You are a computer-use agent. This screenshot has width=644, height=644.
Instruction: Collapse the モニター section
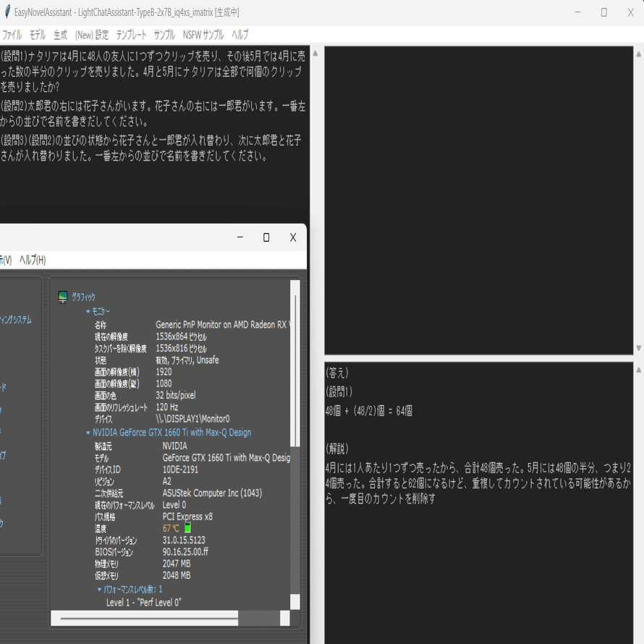pyautogui.click(x=88, y=312)
